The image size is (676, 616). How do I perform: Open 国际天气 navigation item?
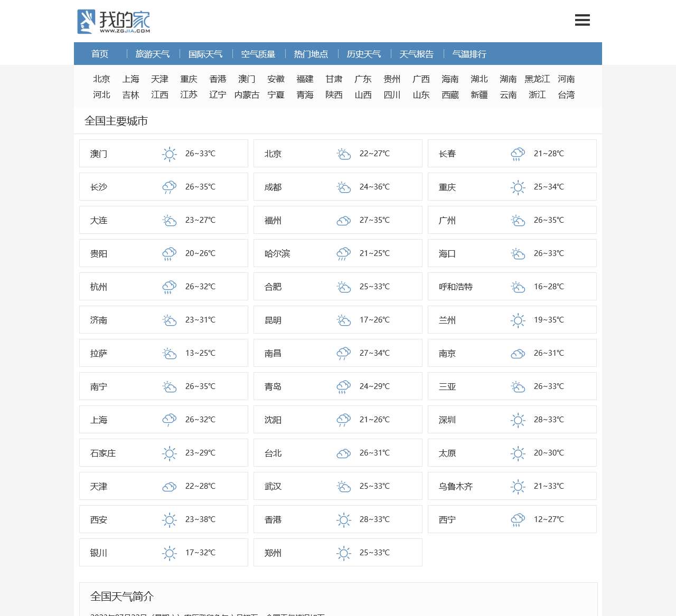205,54
